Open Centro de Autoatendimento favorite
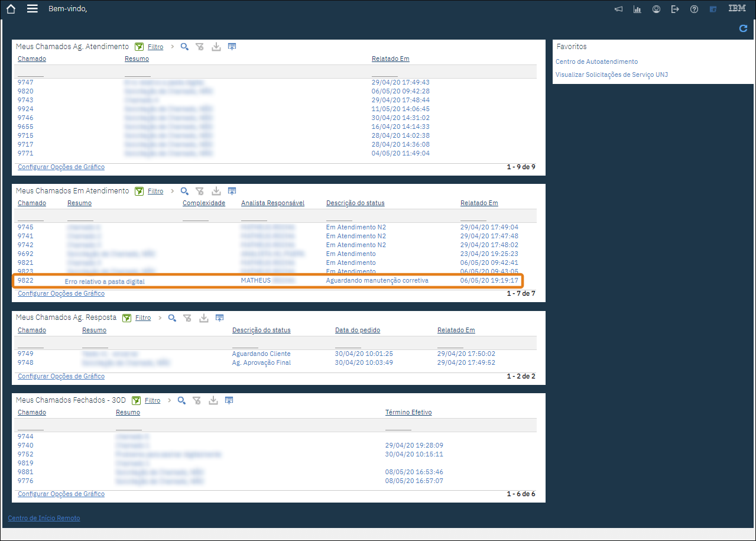This screenshot has width=756, height=541. tap(596, 61)
